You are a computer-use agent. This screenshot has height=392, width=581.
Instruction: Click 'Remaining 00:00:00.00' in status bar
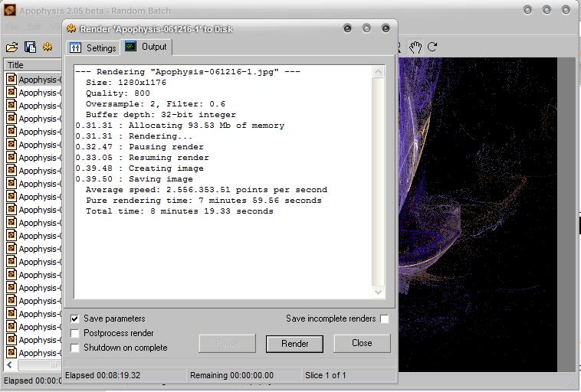(x=232, y=375)
